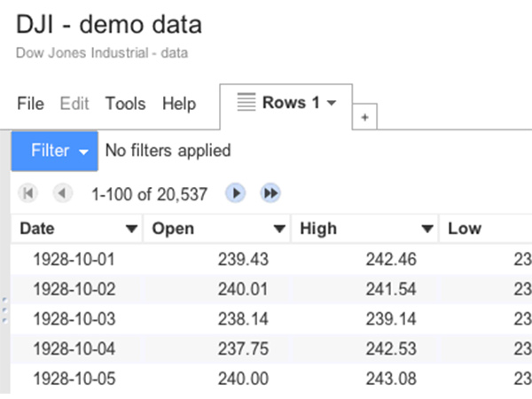Open the Rows 1 tab dropdown arrow
The image size is (532, 399).
[x=332, y=104]
